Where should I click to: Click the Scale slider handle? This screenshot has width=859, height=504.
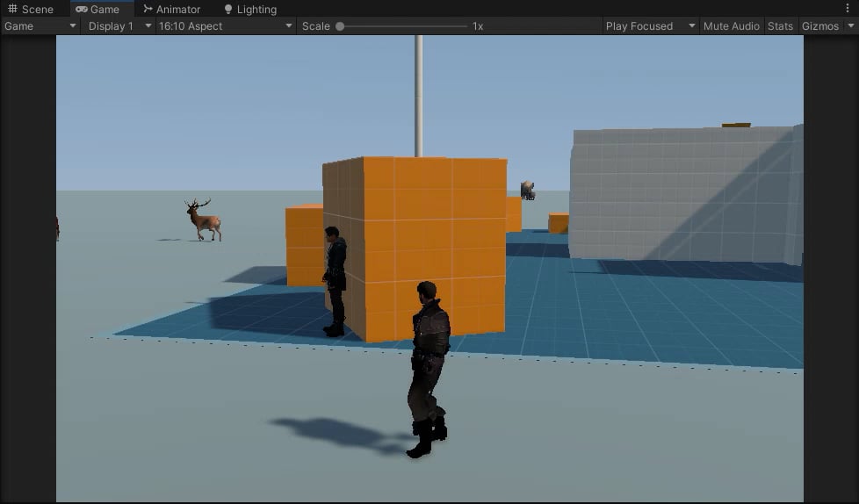coord(340,26)
